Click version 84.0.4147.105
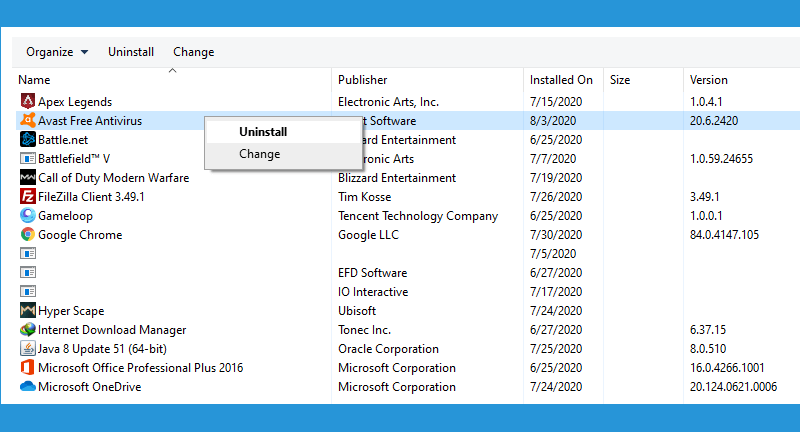This screenshot has height=432, width=800. click(x=724, y=235)
